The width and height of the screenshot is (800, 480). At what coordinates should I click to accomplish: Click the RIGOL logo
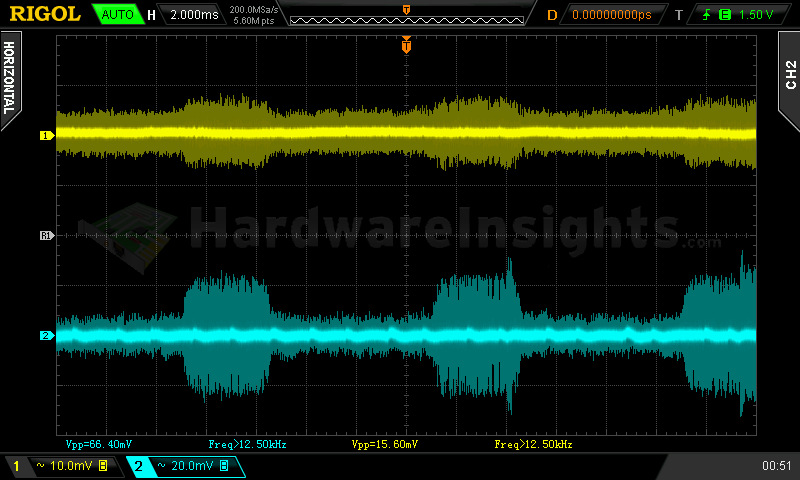click(x=45, y=14)
